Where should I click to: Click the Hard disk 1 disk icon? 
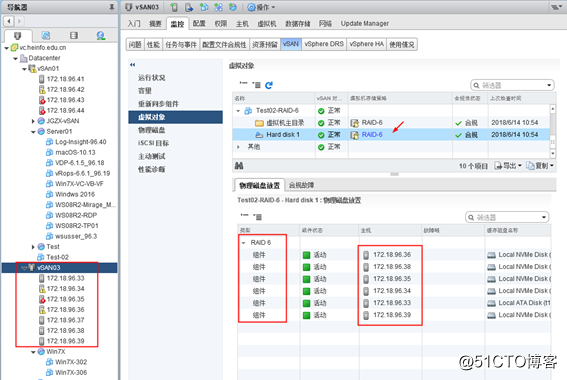(x=259, y=135)
